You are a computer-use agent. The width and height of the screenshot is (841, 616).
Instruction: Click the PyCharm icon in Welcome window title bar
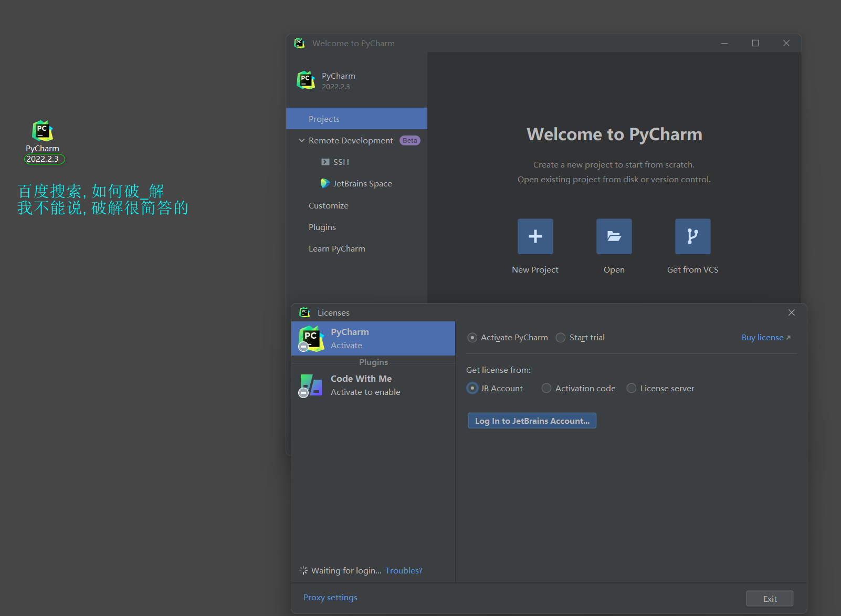[x=299, y=43]
